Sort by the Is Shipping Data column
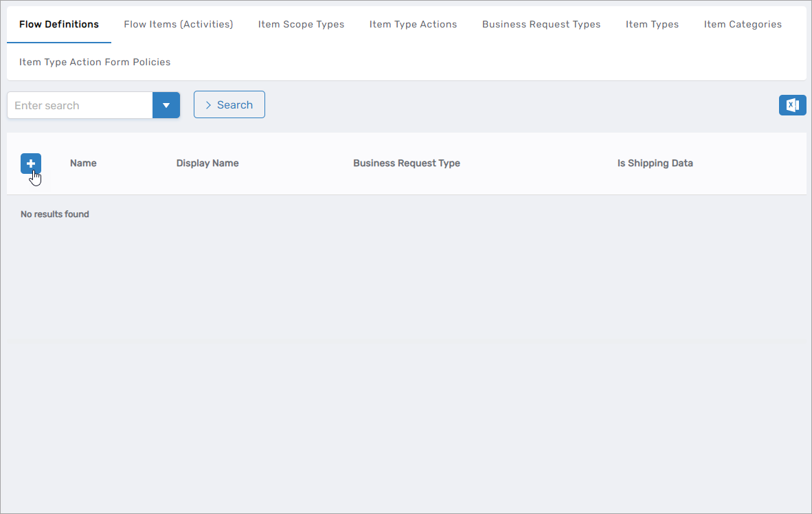 coord(655,164)
